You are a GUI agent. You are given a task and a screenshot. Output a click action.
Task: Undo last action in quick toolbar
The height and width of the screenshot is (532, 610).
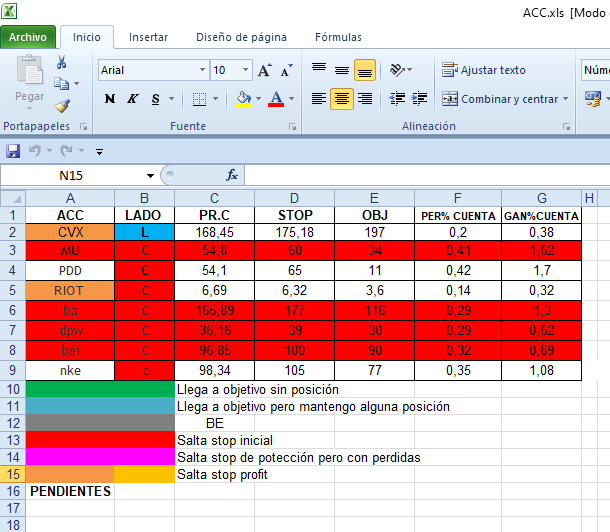pyautogui.click(x=35, y=150)
